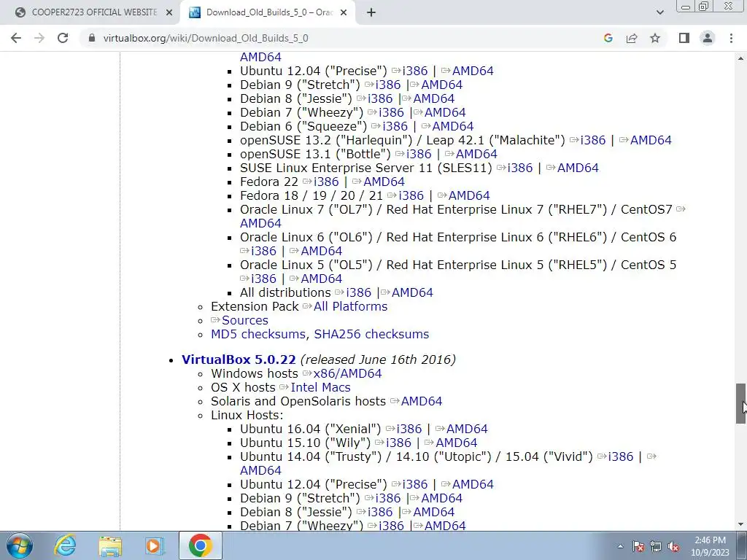Download Fedora 22 AMD64 package
Image resolution: width=747 pixels, height=560 pixels.
[384, 182]
